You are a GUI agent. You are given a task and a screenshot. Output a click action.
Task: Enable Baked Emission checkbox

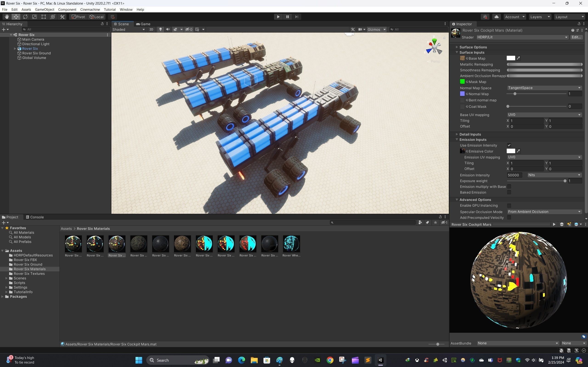coord(509,192)
